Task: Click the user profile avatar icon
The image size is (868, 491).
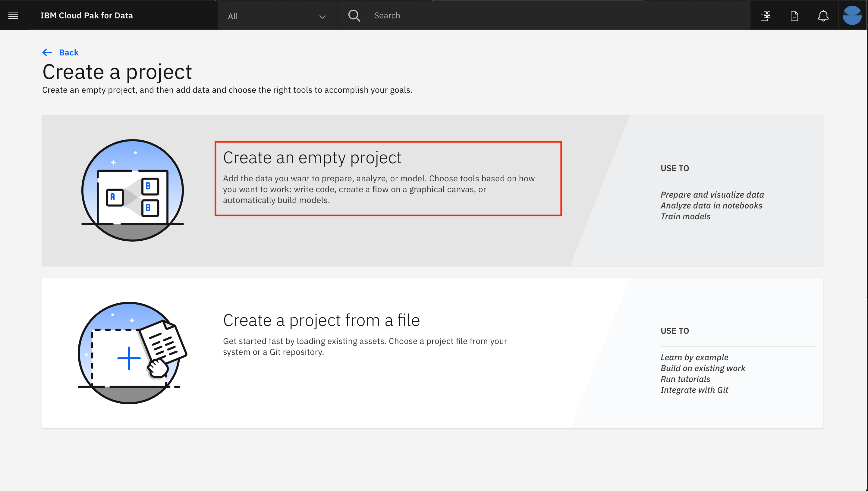Action: (x=853, y=15)
